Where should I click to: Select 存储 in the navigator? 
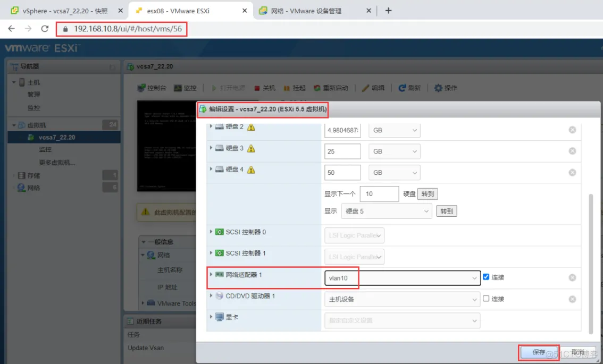pos(33,176)
